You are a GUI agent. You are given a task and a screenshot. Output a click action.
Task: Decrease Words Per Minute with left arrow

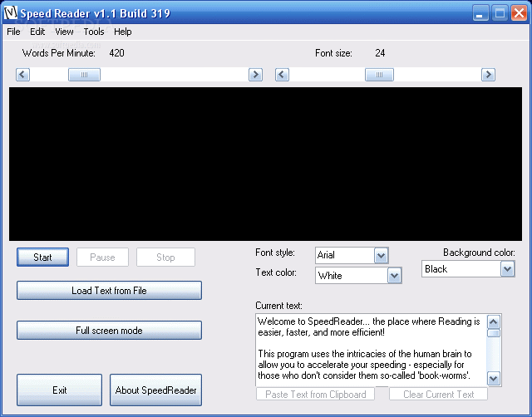22,75
